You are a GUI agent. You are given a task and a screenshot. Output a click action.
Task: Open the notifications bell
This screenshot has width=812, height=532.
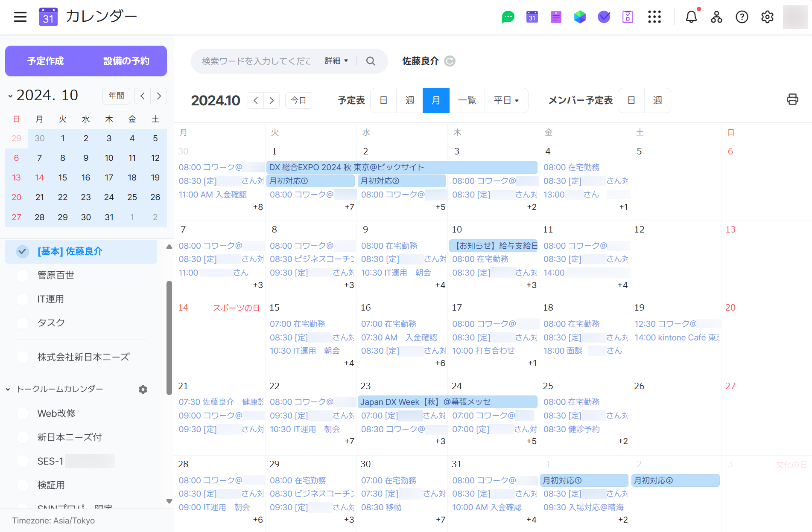pyautogui.click(x=691, y=17)
